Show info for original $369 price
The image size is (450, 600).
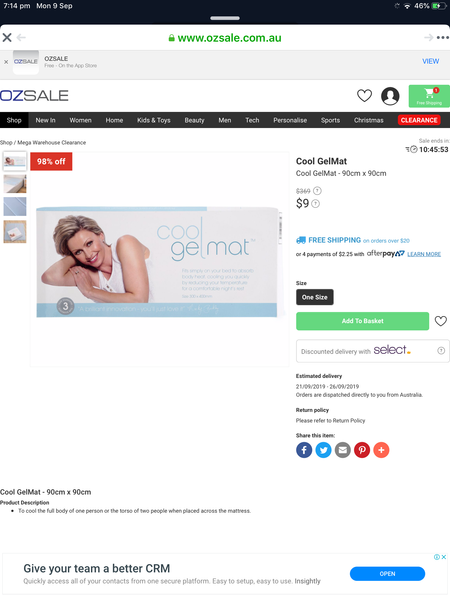317,191
